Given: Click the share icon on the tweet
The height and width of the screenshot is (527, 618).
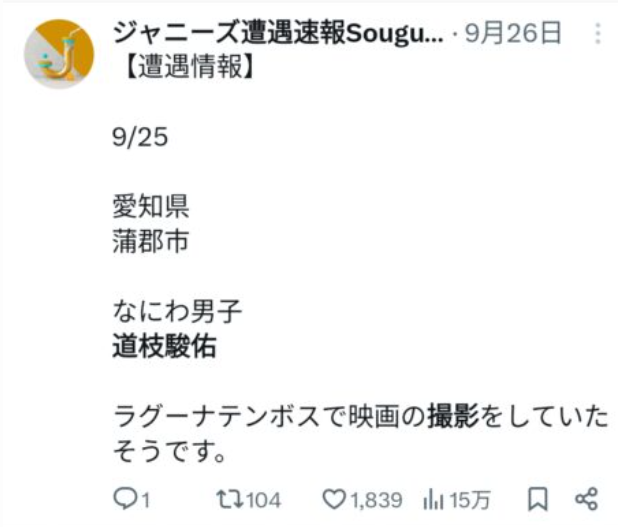Looking at the screenshot, I should point(587,498).
